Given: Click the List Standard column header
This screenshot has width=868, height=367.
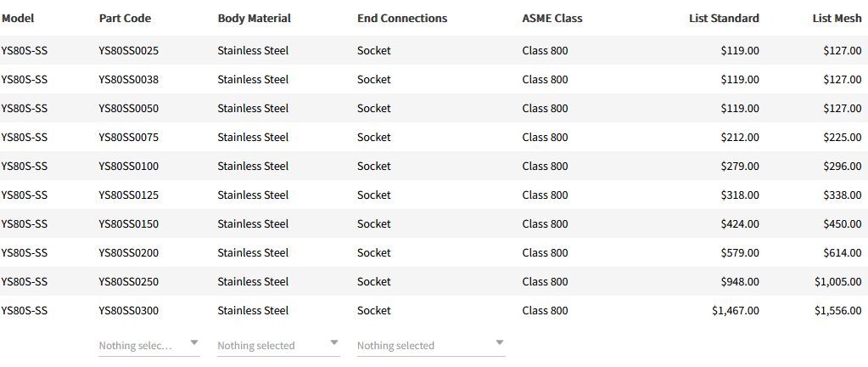Looking at the screenshot, I should pos(724,18).
